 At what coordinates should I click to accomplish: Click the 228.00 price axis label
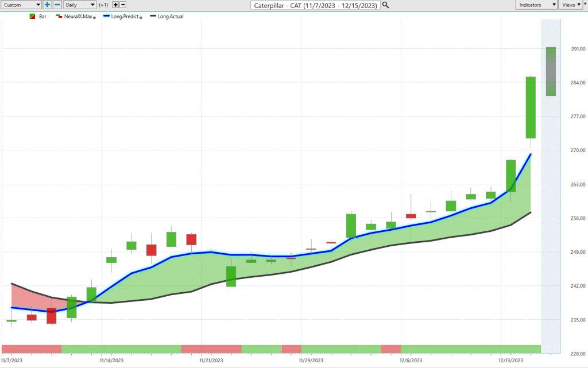coord(578,354)
